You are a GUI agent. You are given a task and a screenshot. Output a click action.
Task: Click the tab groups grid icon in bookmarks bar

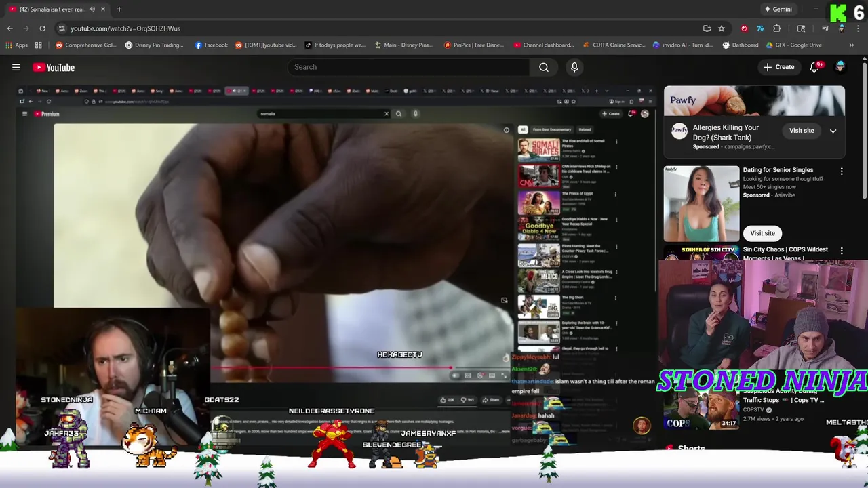pos(39,45)
